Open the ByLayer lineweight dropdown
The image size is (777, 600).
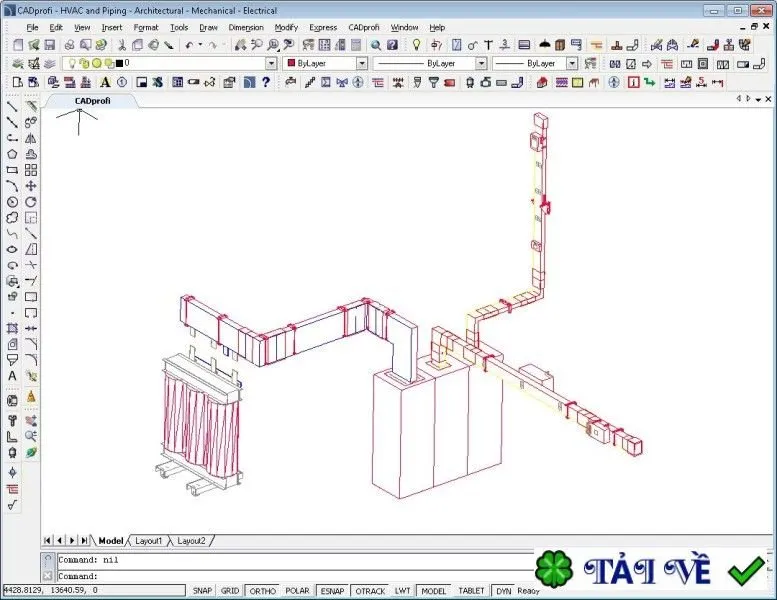click(572, 63)
